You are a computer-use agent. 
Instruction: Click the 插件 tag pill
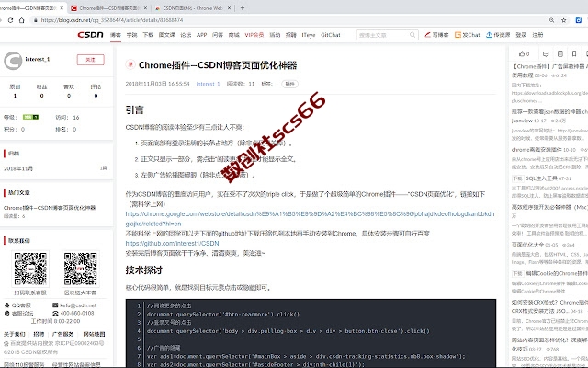(x=290, y=84)
